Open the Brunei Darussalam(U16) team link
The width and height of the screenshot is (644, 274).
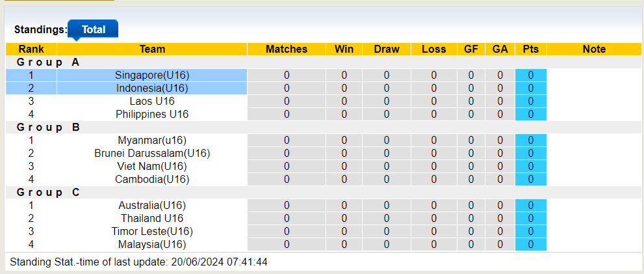coord(152,154)
